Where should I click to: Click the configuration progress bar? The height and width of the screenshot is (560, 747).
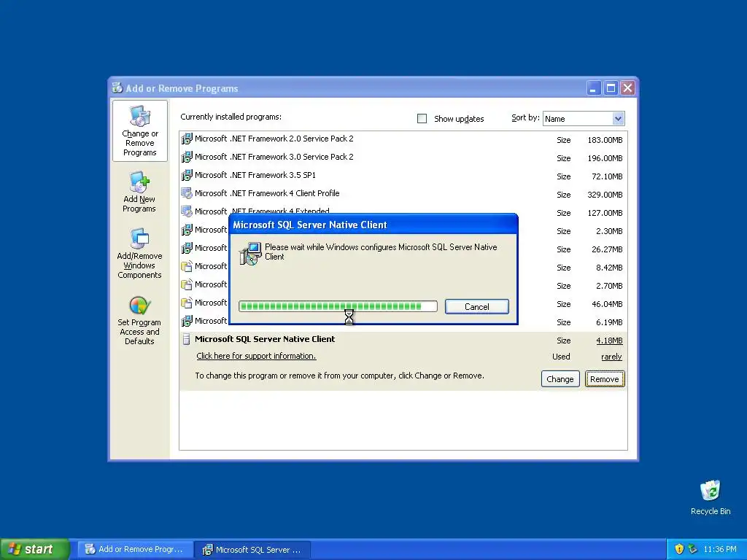click(338, 306)
